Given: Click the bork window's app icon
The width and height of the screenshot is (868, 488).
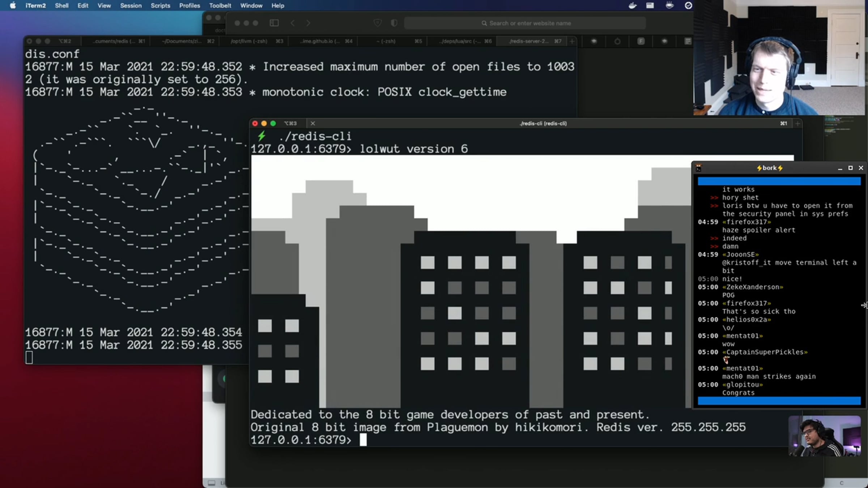Looking at the screenshot, I should 698,168.
